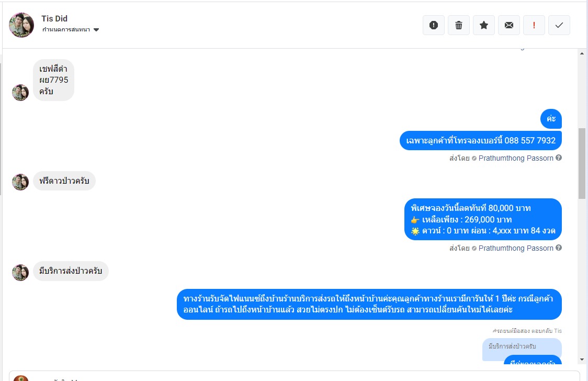Click the Tis Did name in header

point(54,18)
